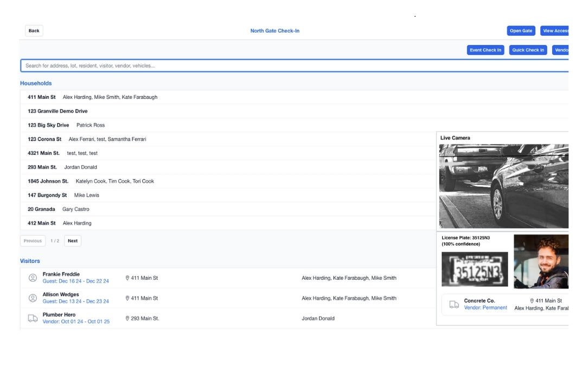Click the truck icon beside Plumber Hero
Image resolution: width=588 pixels, height=385 pixels.
click(34, 318)
